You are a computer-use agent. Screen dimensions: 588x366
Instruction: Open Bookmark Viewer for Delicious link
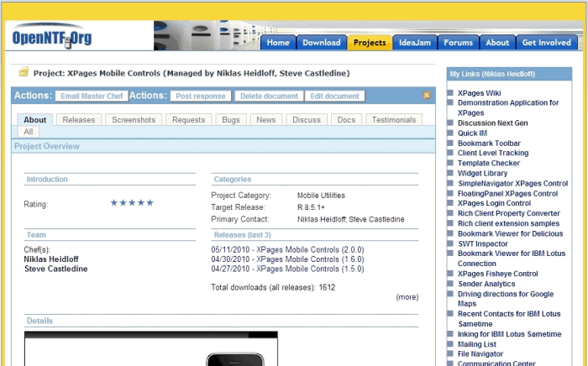pyautogui.click(x=510, y=233)
